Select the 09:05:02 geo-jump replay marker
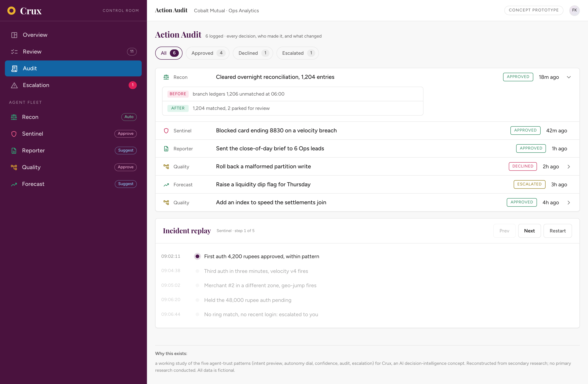Viewport: 588px width, 384px height. [197, 285]
